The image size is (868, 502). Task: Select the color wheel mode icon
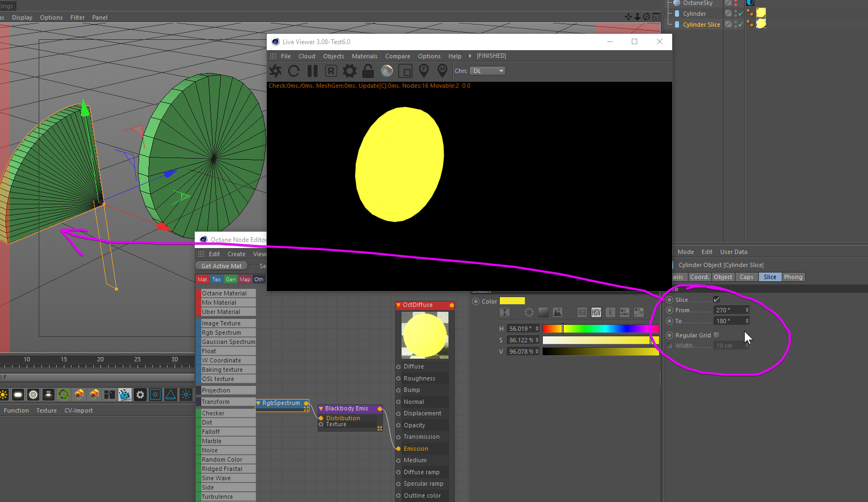(x=529, y=312)
